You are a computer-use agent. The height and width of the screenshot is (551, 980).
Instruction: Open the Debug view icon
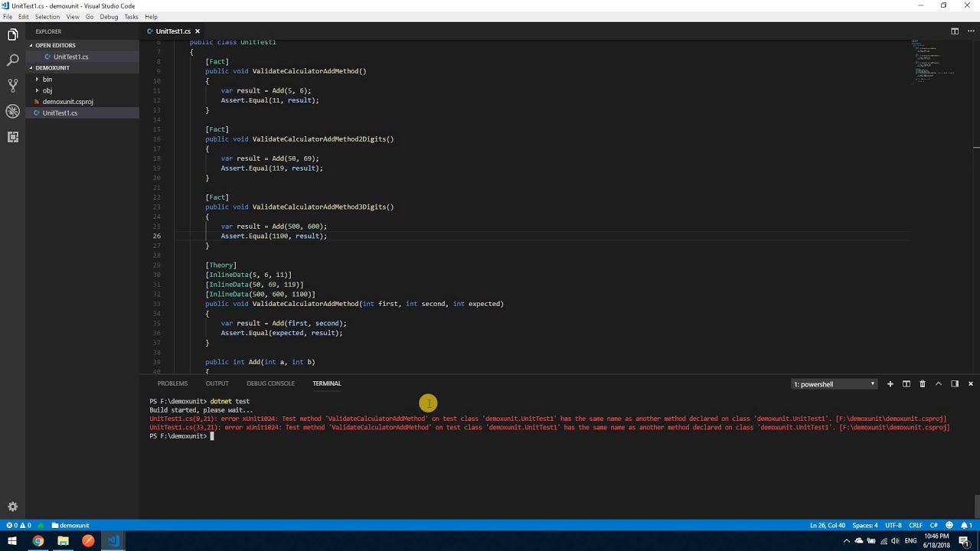tap(12, 111)
